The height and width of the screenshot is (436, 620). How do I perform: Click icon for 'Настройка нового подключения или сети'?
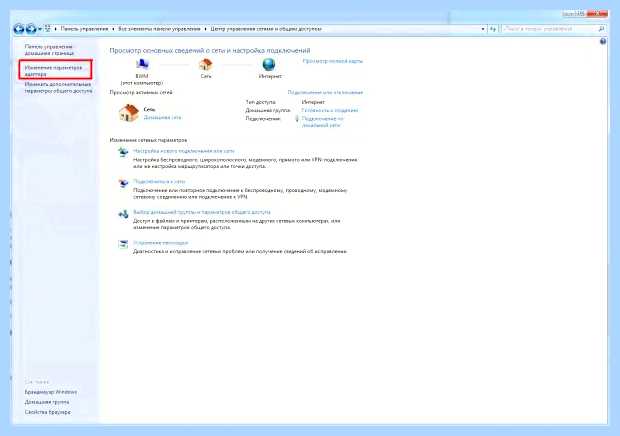pos(123,152)
